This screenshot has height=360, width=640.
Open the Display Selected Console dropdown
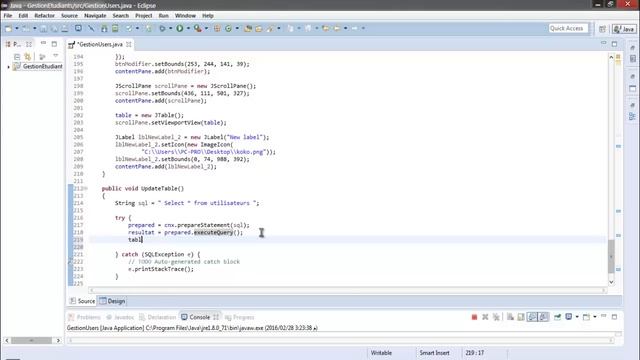point(577,317)
